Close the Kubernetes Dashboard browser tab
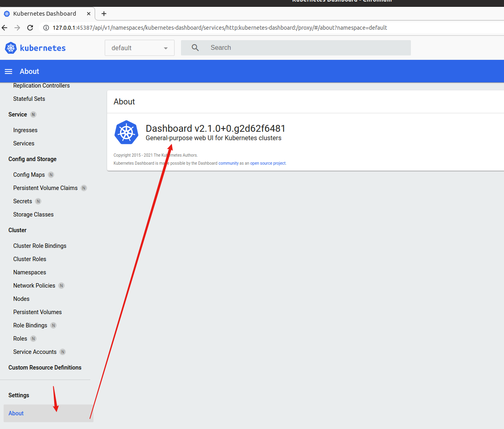 point(89,14)
